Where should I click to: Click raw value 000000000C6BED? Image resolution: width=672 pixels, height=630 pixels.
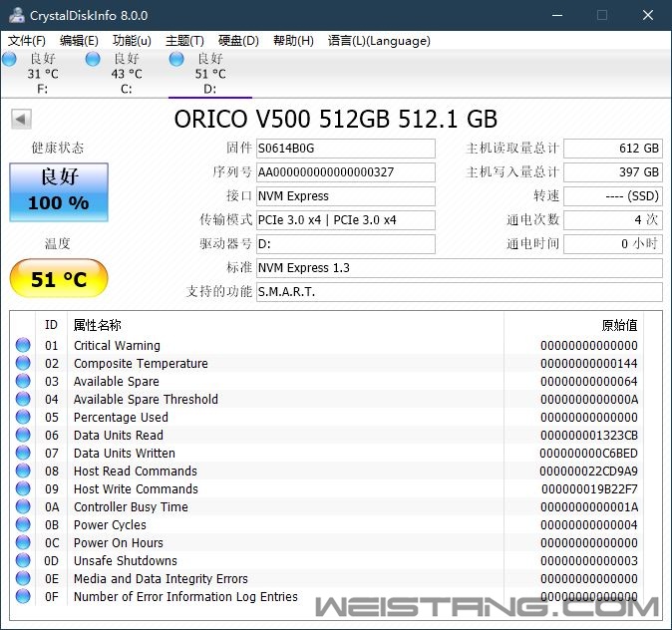[588, 454]
